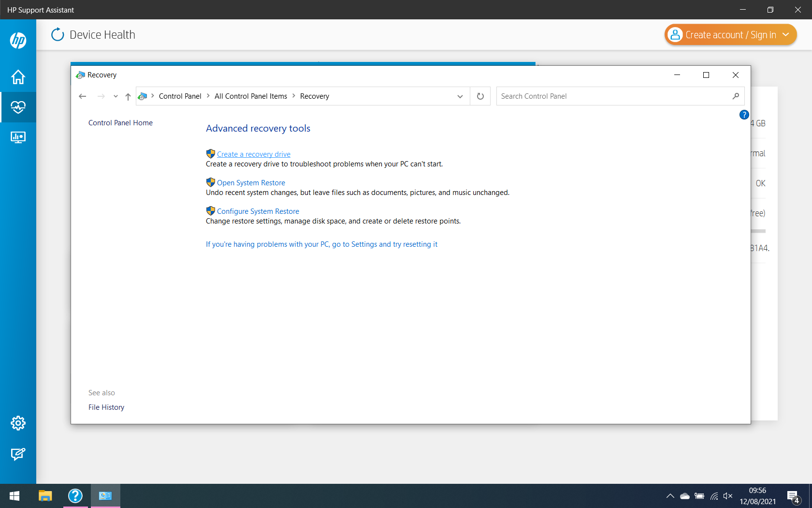Viewport: 812px width, 508px height.
Task: Expand chevron after All Control Panel Items
Action: pos(293,96)
